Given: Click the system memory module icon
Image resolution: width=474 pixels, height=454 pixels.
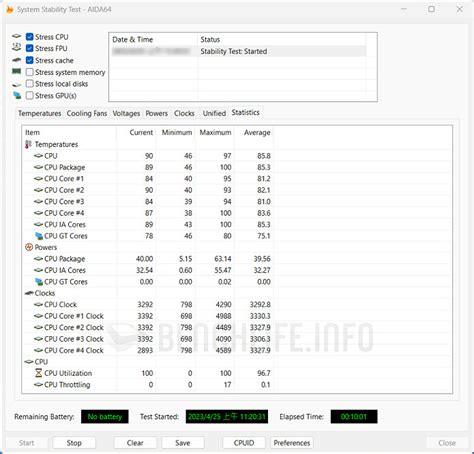Looking at the screenshot, I should pyautogui.click(x=17, y=72).
